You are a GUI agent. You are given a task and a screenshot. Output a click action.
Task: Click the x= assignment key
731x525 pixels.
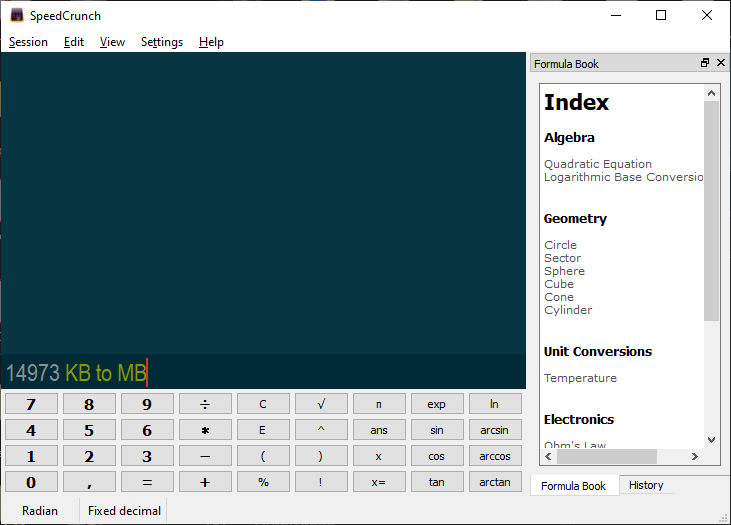pyautogui.click(x=379, y=482)
